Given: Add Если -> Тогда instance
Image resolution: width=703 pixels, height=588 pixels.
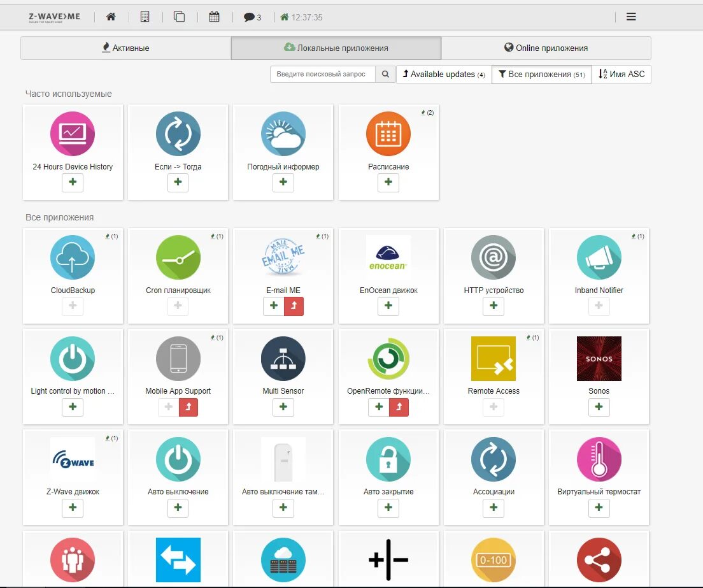Looking at the screenshot, I should (178, 182).
